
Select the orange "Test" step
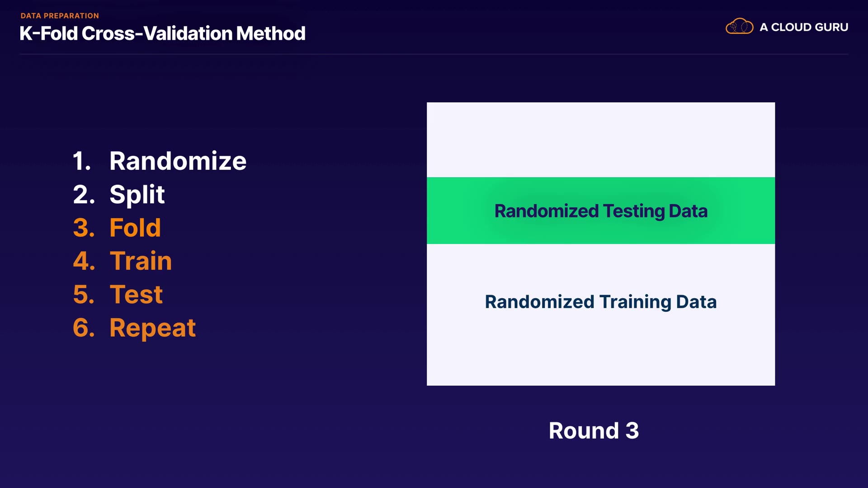136,294
